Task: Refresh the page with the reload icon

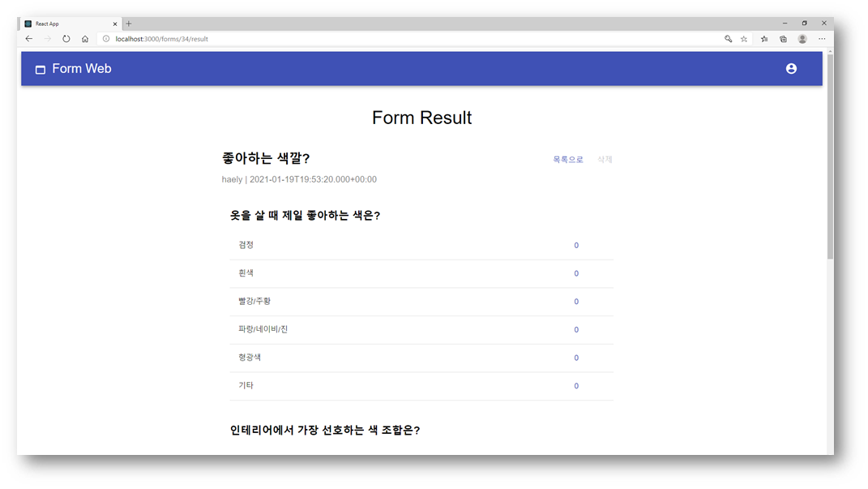Action: [x=66, y=38]
